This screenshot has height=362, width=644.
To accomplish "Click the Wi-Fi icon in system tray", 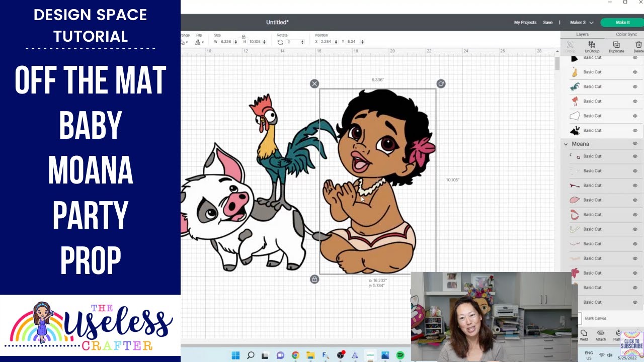I will (x=601, y=355).
